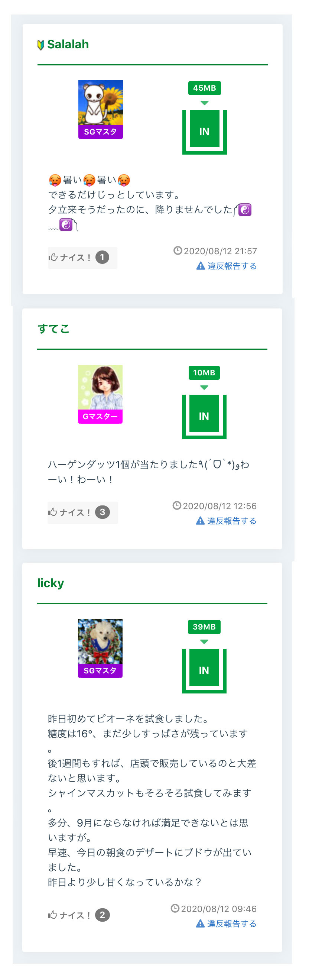Click the beginner leaf icon beside Salalah
This screenshot has width=309, height=980.
[41, 45]
